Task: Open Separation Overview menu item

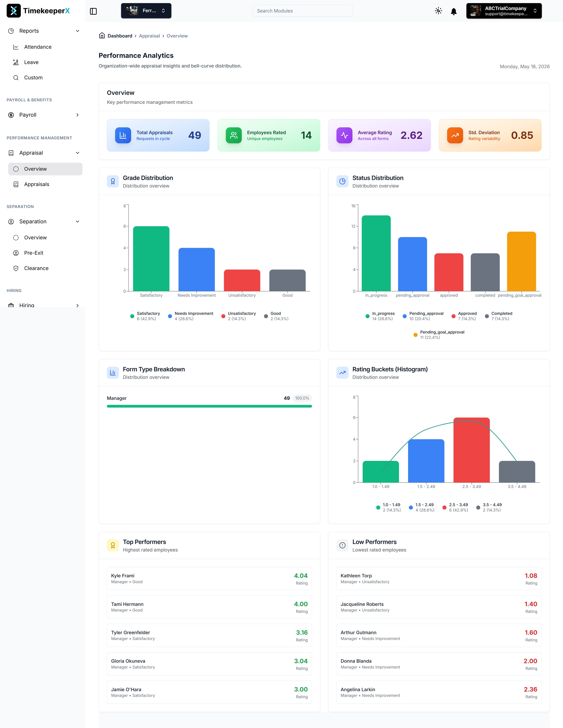Action: point(45,238)
